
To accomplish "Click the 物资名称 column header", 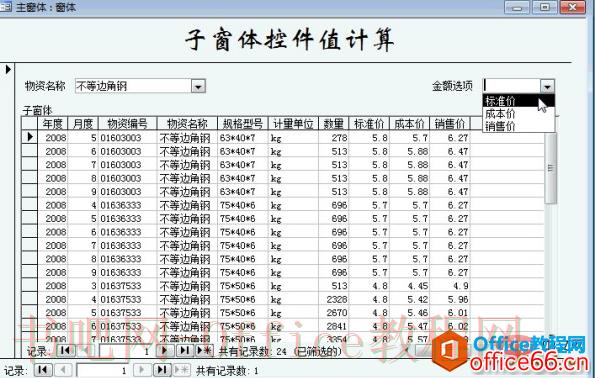I will click(x=187, y=123).
